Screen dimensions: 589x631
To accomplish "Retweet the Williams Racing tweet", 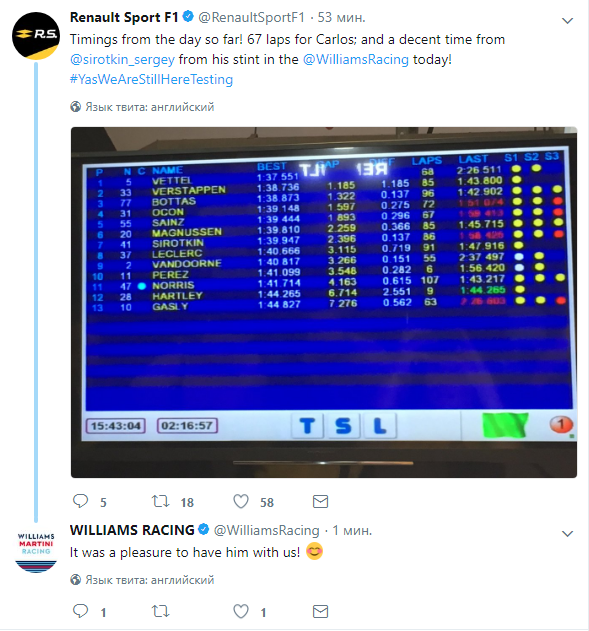I will [x=160, y=611].
